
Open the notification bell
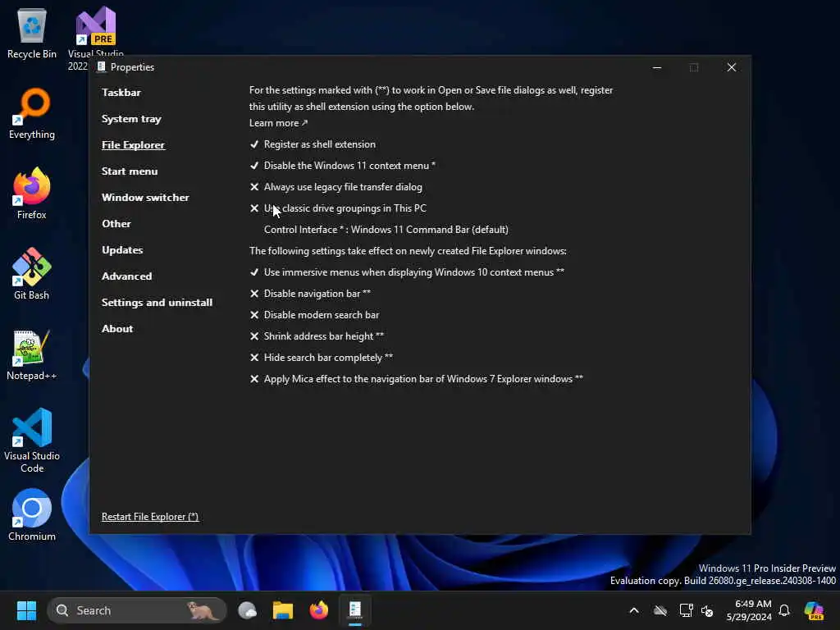[x=784, y=610]
